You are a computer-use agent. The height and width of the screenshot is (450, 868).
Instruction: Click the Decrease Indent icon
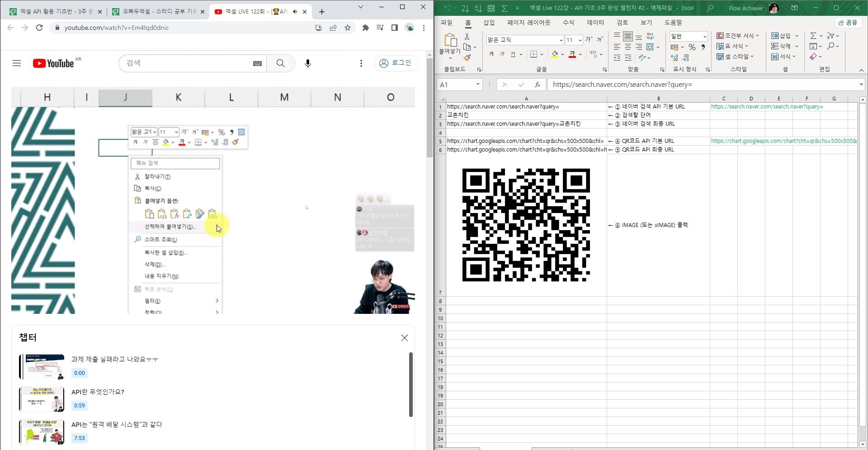(x=617, y=57)
